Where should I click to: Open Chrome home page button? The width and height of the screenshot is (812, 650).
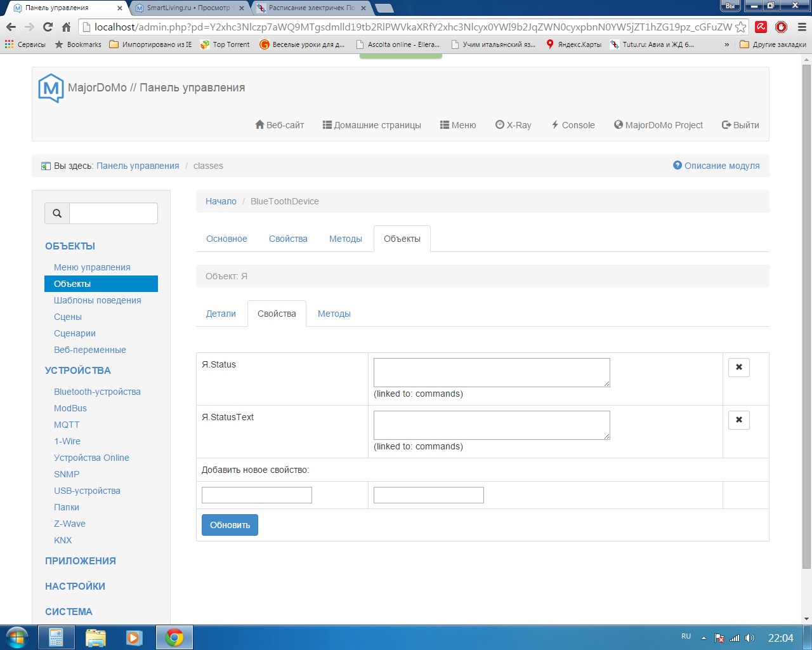(x=67, y=27)
